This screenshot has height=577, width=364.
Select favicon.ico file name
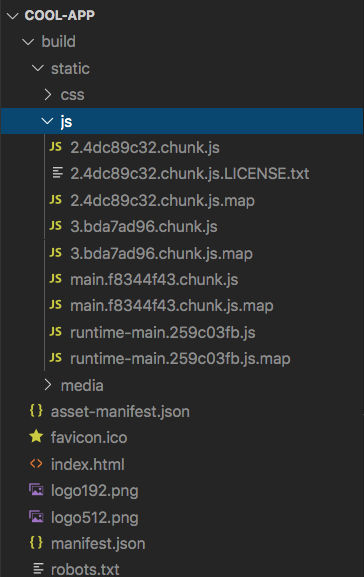89,438
